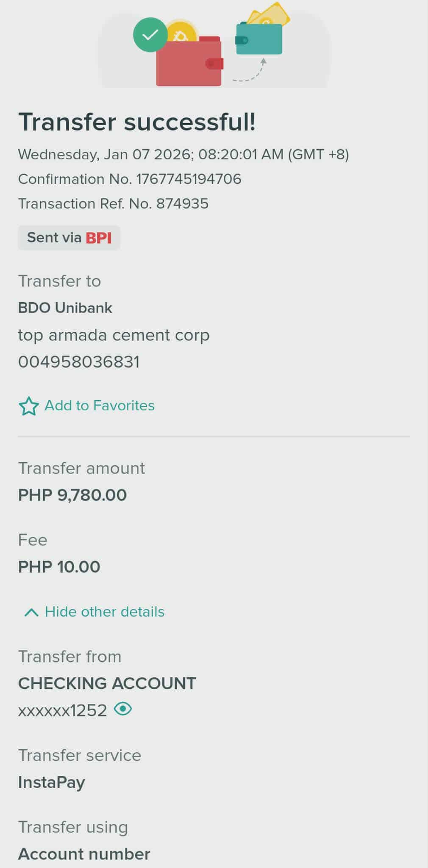Click the InstaPay transfer service label
Screen dimensions: 428x868
[x=51, y=782]
